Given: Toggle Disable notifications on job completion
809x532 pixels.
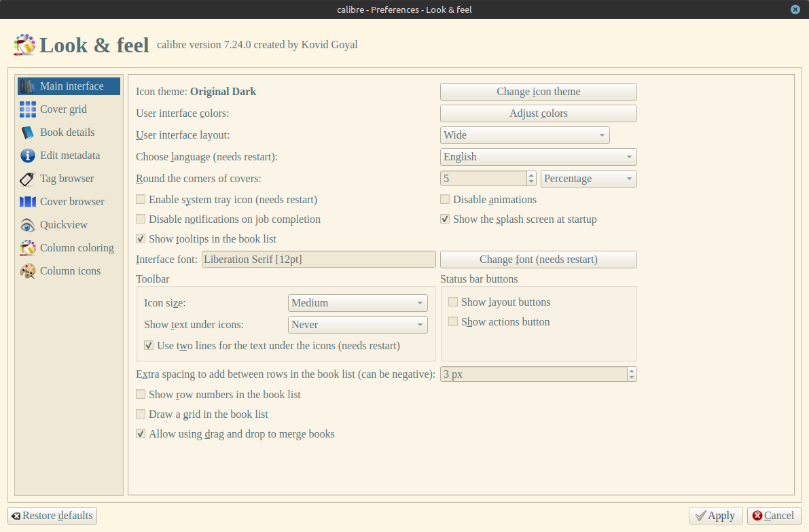Looking at the screenshot, I should (x=141, y=219).
